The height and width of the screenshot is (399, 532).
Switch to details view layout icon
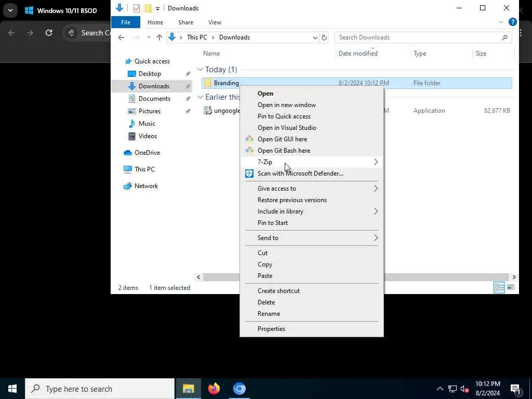[x=499, y=288]
